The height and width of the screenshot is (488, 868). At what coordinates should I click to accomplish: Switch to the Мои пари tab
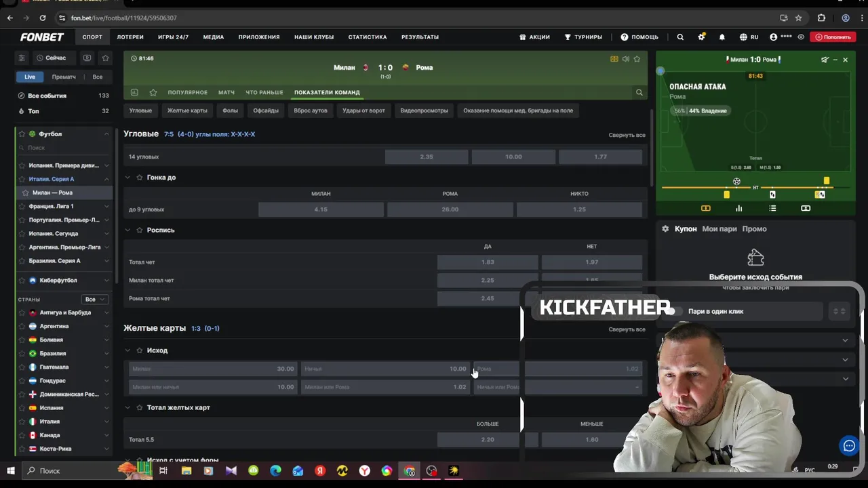click(719, 229)
